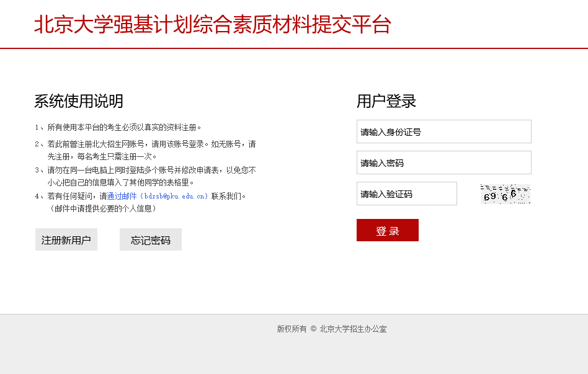588x374 pixels.
Task: Click instruction 3 about 同一台电脑
Action: click(146, 176)
